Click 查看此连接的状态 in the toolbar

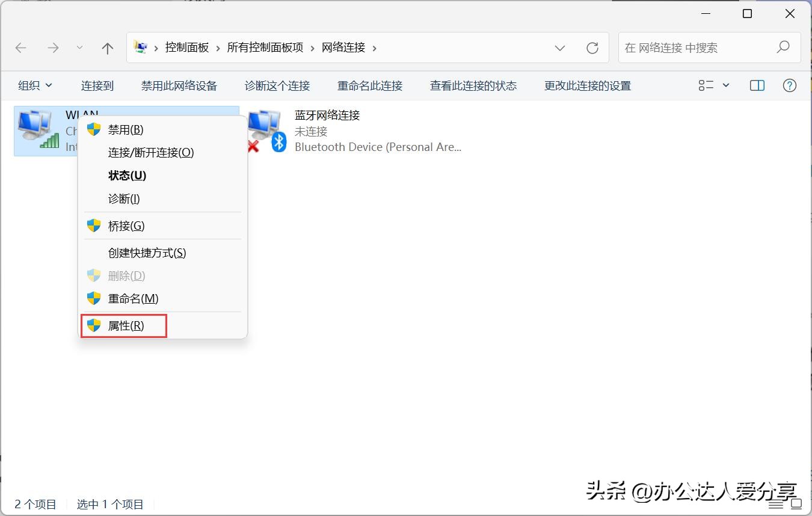[473, 85]
